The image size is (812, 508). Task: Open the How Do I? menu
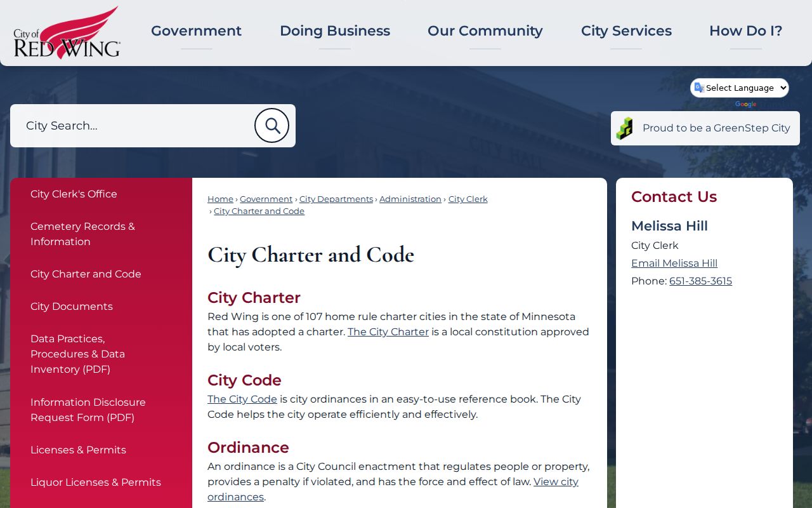746,31
